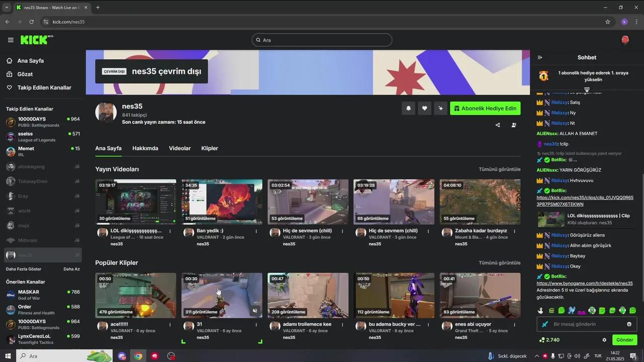Unmute the 31 clip preview
The image size is (644, 362).
click(x=255, y=311)
